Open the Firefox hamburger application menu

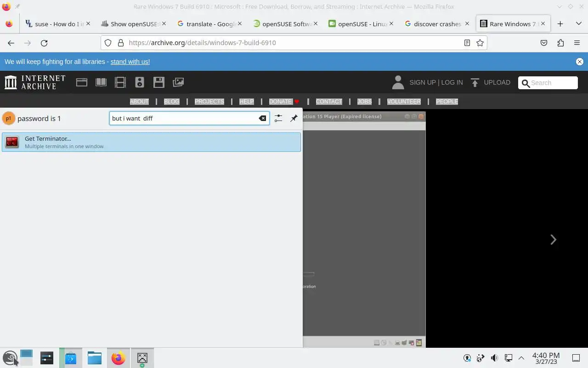tap(577, 43)
